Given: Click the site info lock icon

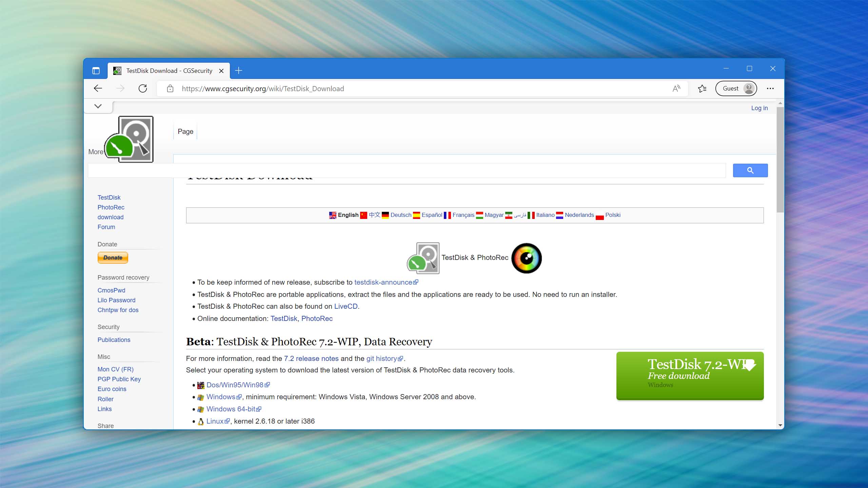Looking at the screenshot, I should coord(170,88).
